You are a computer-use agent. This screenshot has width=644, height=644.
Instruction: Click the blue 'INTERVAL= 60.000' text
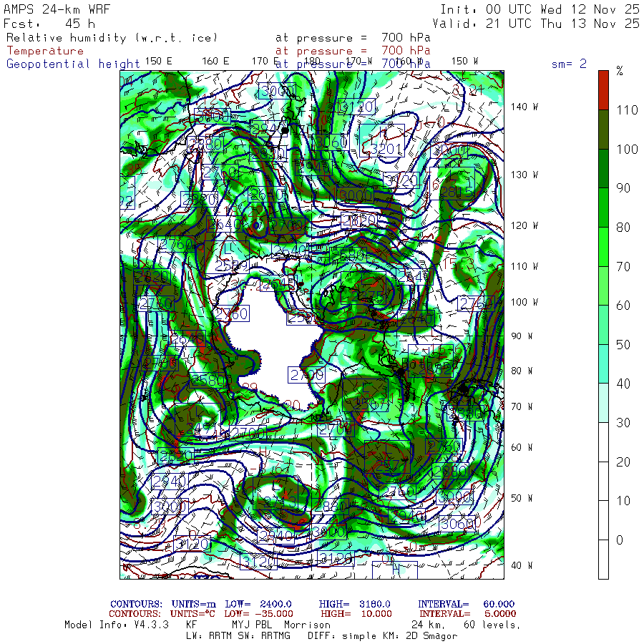coord(466,604)
